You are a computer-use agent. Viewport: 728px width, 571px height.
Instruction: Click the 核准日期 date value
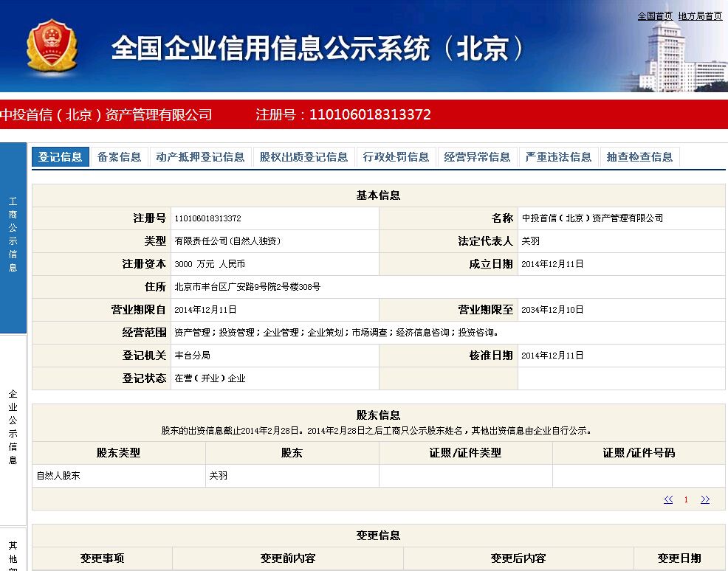pyautogui.click(x=552, y=356)
